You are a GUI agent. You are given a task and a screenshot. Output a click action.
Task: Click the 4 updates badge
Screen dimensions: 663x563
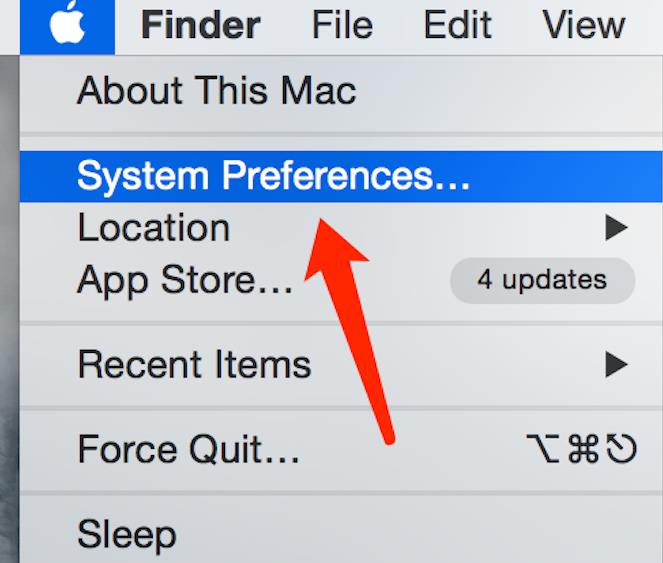[541, 281]
